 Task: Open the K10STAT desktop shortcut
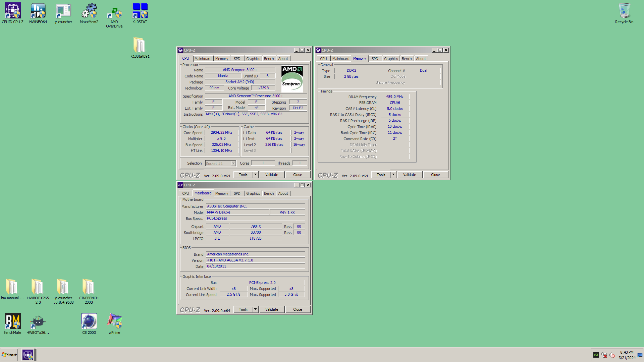pos(140,13)
